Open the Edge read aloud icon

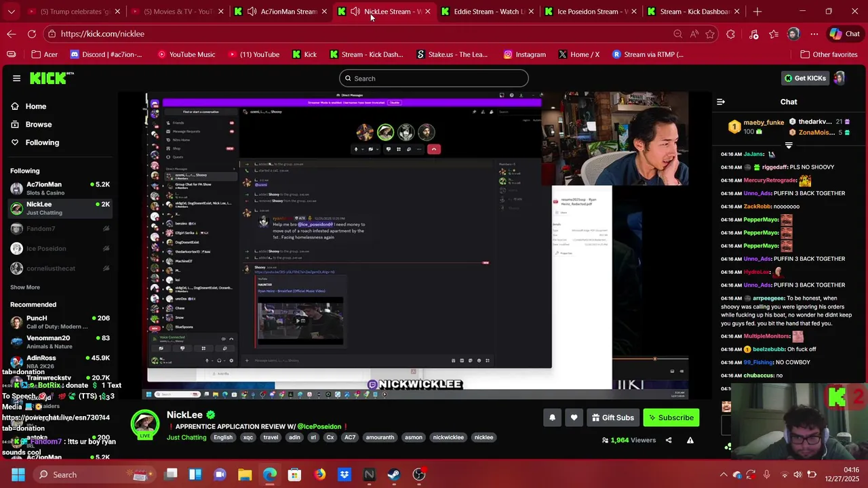point(694,34)
